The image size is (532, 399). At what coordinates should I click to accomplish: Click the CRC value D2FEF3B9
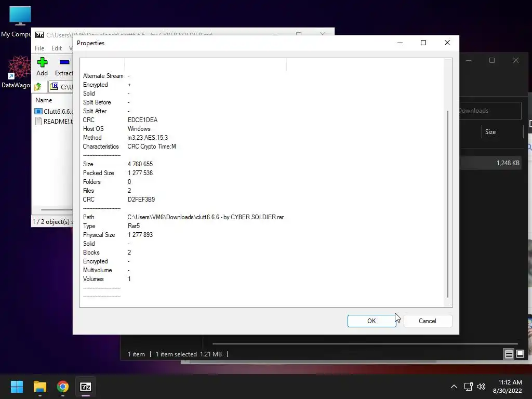click(141, 199)
